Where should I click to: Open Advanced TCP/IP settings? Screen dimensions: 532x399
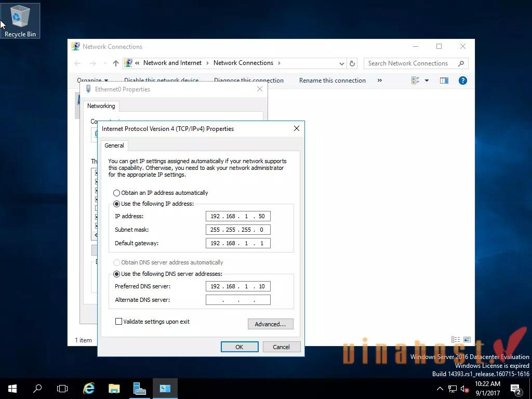(270, 324)
